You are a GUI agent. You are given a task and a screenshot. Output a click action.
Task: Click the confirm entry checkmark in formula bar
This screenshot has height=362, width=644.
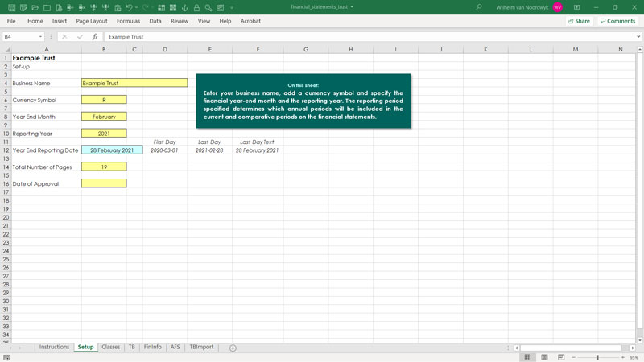pyautogui.click(x=80, y=36)
